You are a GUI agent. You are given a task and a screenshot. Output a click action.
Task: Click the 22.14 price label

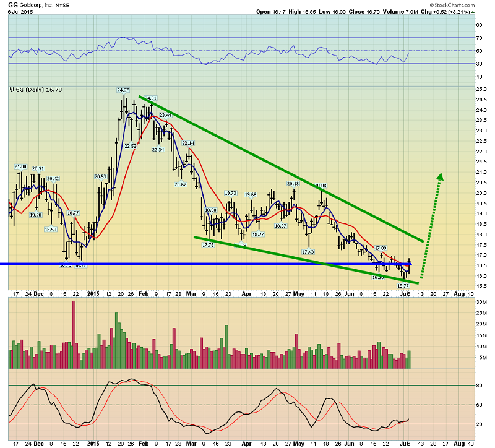pos(188,143)
